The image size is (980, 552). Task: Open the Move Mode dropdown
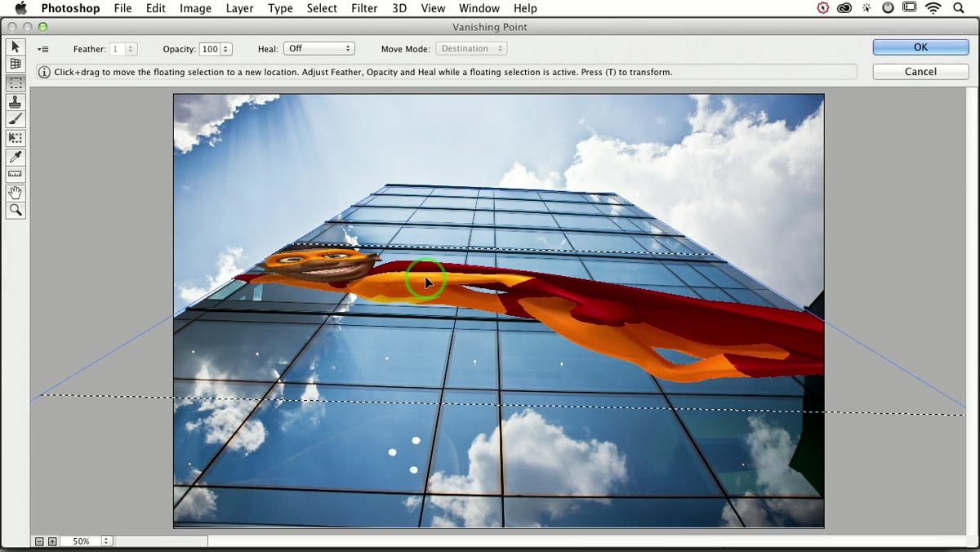(471, 49)
